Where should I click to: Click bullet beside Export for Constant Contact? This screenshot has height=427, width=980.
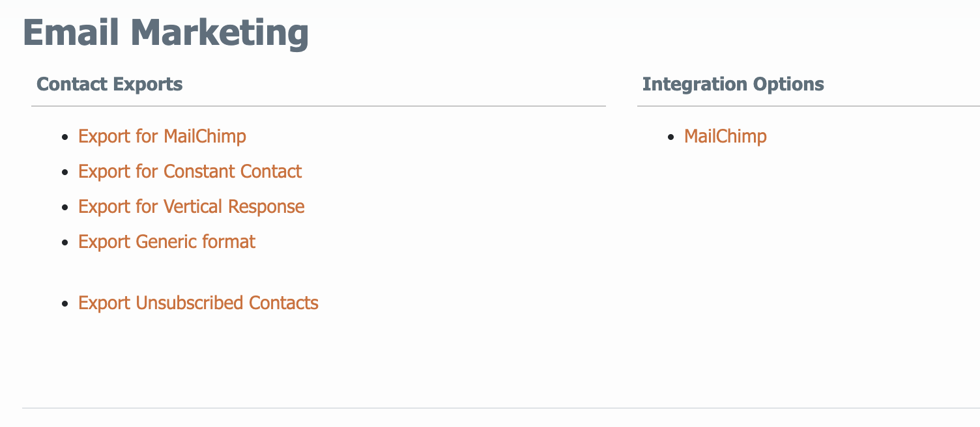[65, 172]
